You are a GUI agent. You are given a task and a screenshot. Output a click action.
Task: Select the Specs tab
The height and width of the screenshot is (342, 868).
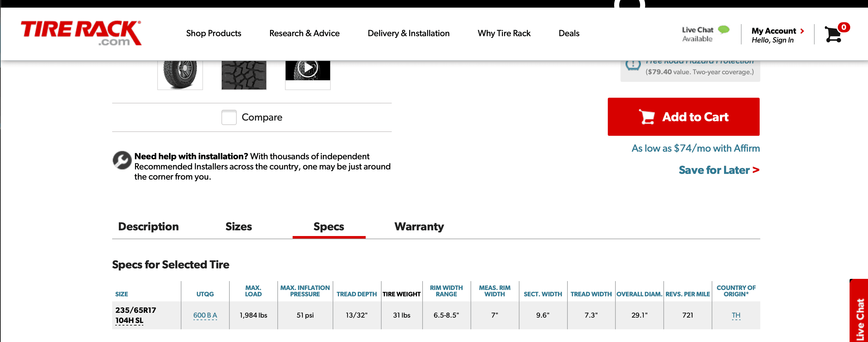(x=329, y=227)
